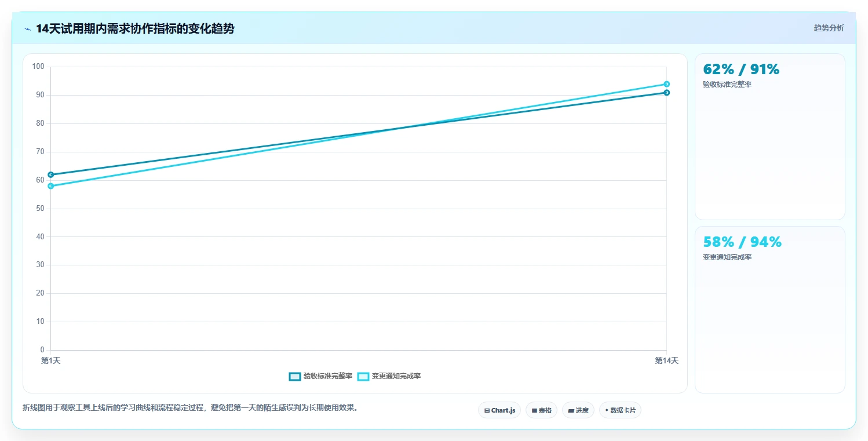Click the 验收标准完整率 day-14 data point at 91
Viewport: 868px width, 441px height.
[x=667, y=93]
